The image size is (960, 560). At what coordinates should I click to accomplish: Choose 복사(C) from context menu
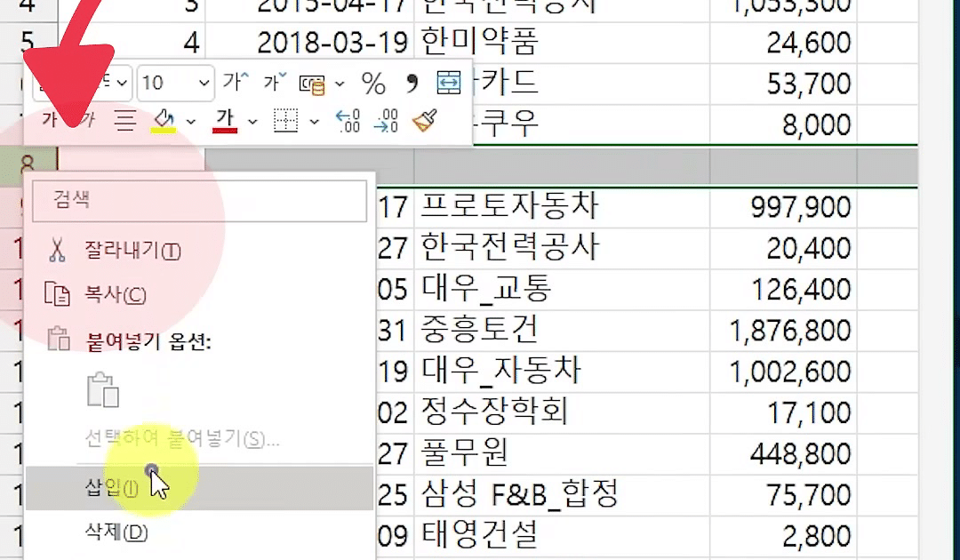198,294
